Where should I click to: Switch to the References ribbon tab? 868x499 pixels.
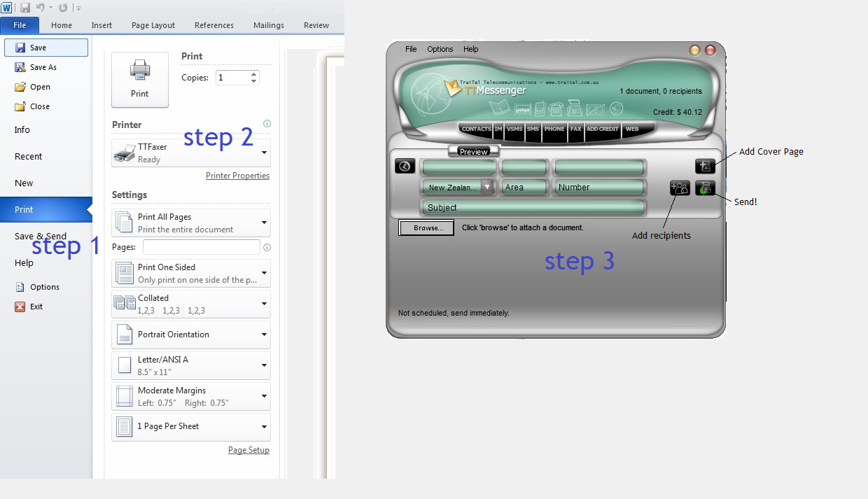coord(214,25)
